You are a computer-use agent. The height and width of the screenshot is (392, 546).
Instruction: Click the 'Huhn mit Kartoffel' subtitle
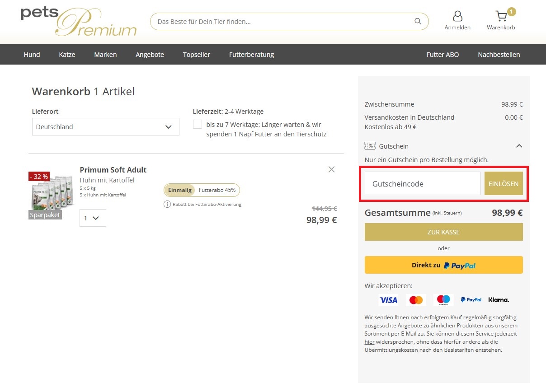pos(107,180)
